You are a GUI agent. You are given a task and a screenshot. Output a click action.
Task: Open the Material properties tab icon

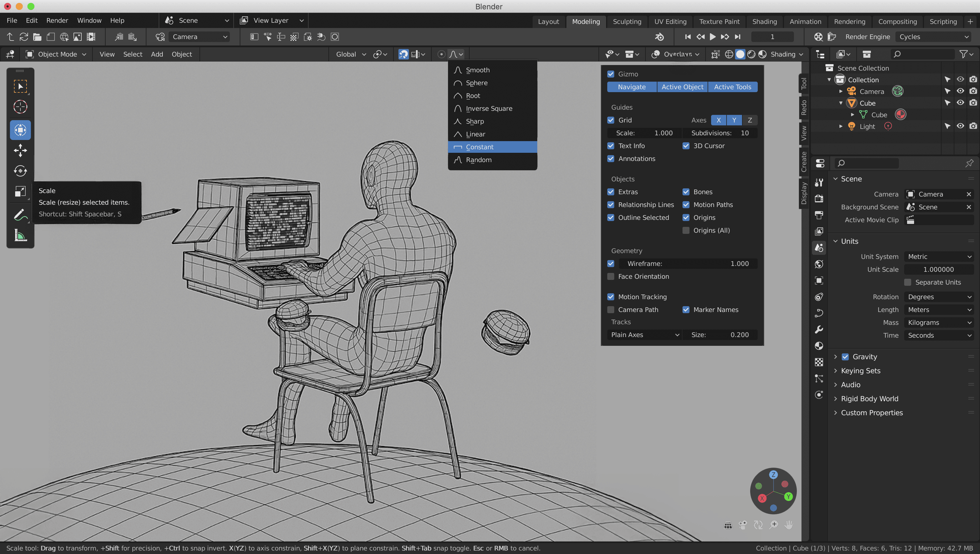(819, 346)
